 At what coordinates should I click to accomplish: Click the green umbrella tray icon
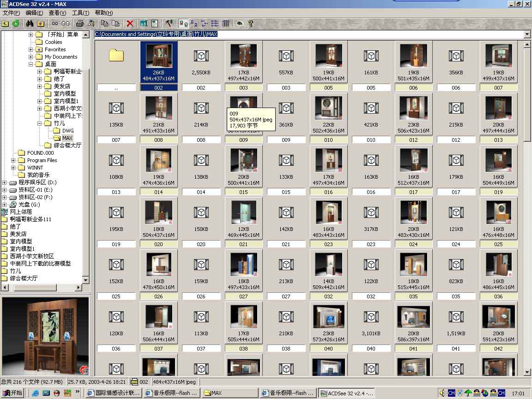(468, 393)
